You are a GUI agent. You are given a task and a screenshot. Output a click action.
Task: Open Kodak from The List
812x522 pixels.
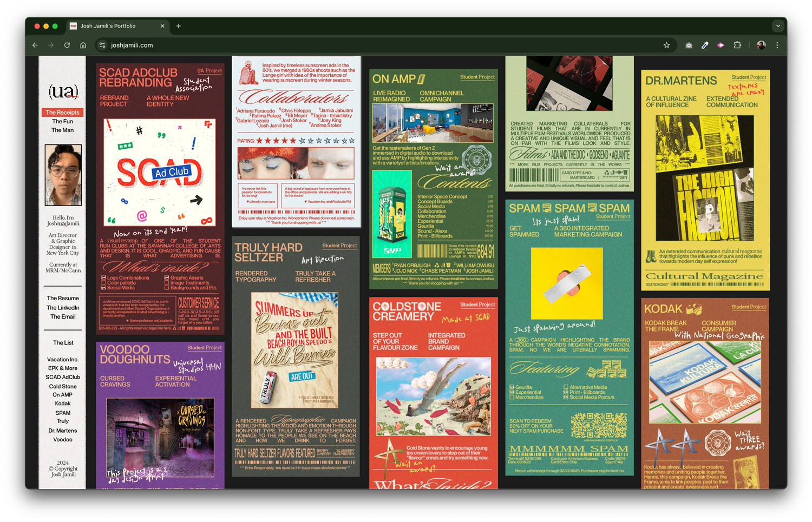pyautogui.click(x=63, y=404)
